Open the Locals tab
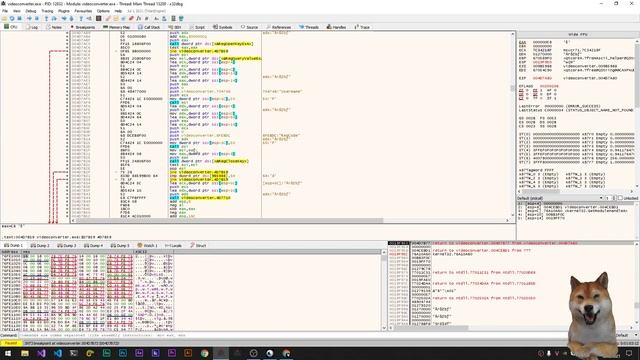Image resolution: width=640 pixels, height=360 pixels. point(173,246)
